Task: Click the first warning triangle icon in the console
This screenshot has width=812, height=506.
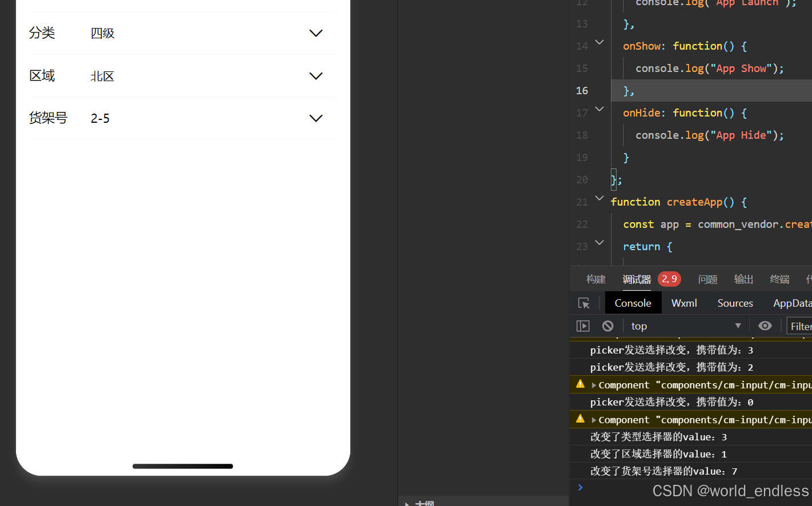Action: click(x=581, y=384)
